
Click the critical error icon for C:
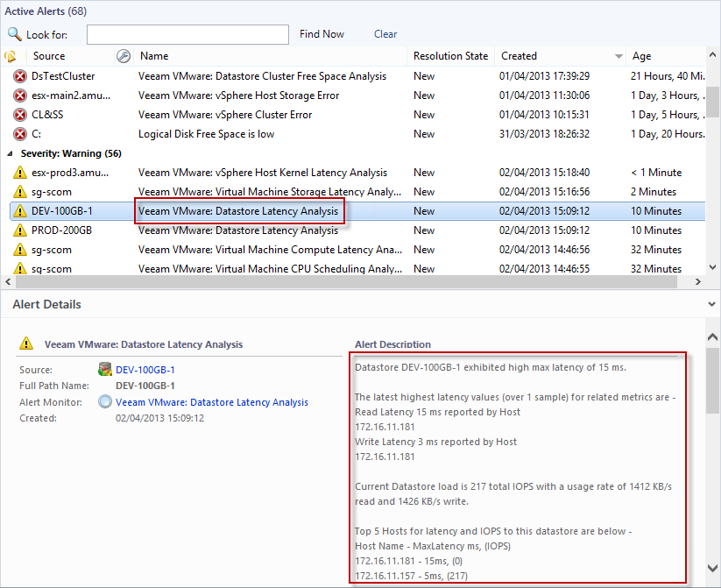pos(20,134)
